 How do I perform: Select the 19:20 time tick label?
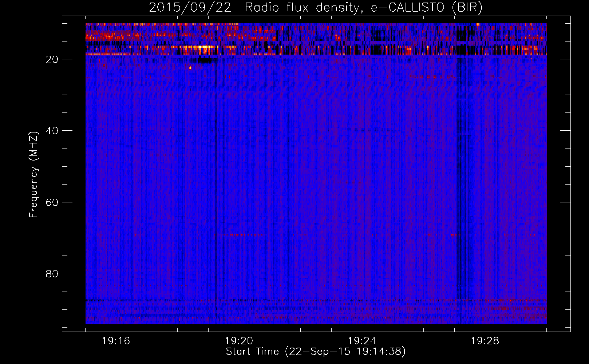pyautogui.click(x=239, y=341)
